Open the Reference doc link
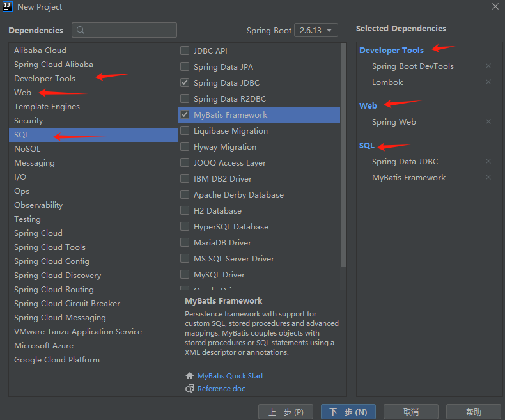This screenshot has height=420, width=505. pyautogui.click(x=221, y=389)
